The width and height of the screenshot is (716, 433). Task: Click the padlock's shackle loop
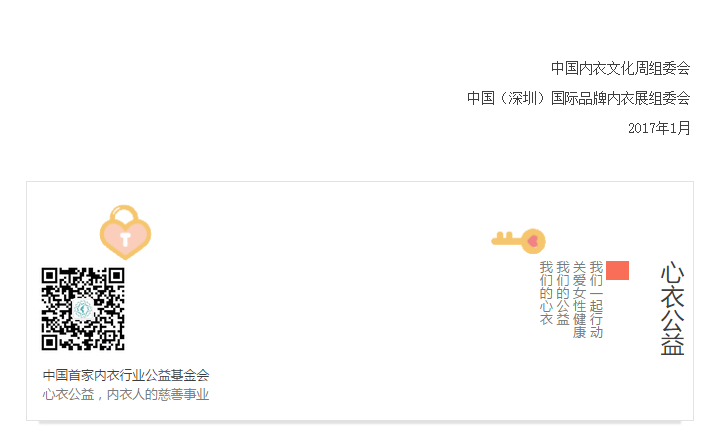pos(124,214)
